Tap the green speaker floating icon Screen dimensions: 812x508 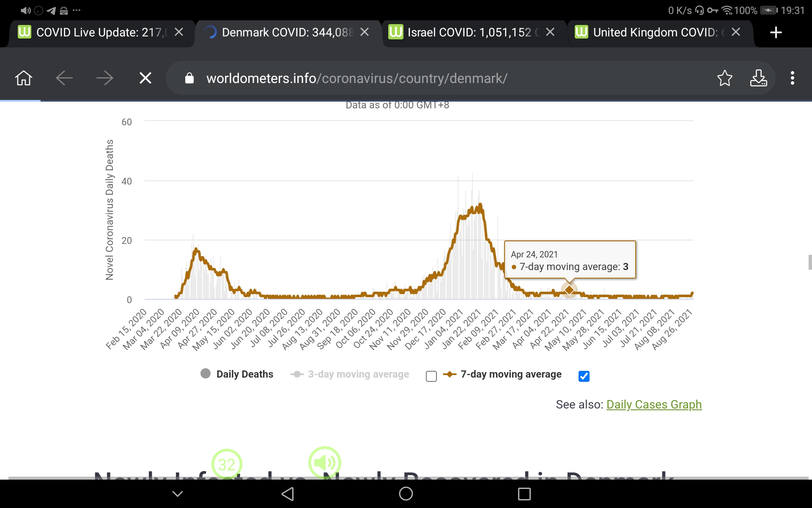pyautogui.click(x=325, y=463)
